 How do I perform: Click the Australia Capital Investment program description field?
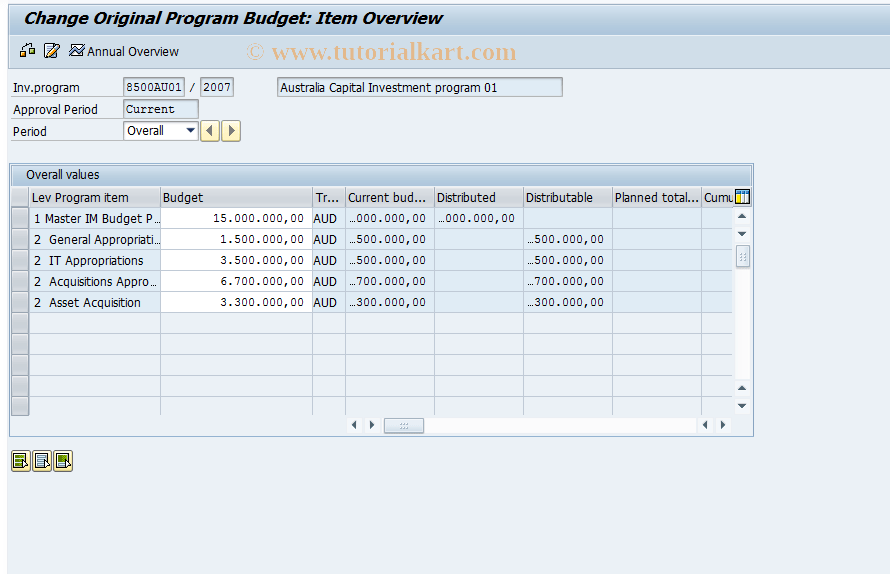(419, 87)
